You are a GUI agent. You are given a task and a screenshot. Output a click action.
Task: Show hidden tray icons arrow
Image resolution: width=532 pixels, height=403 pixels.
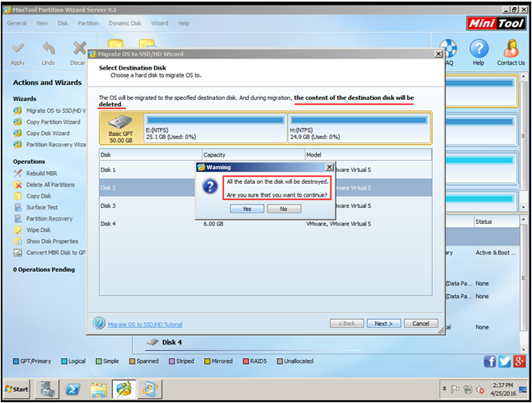(445, 389)
